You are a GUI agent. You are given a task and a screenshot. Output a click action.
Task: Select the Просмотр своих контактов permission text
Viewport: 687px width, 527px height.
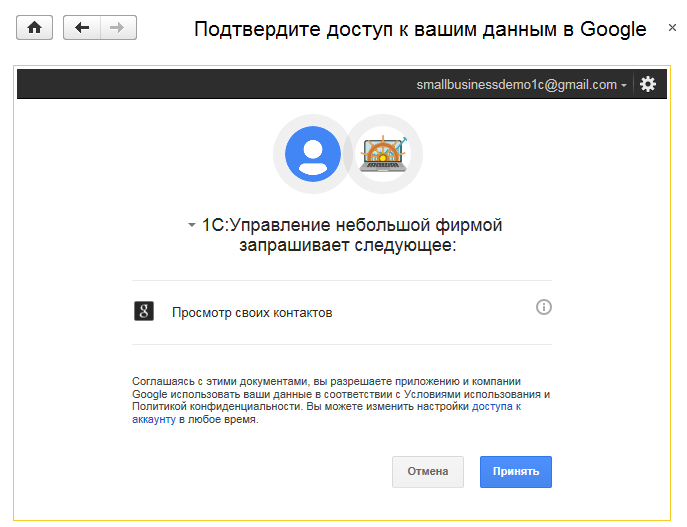[252, 313]
